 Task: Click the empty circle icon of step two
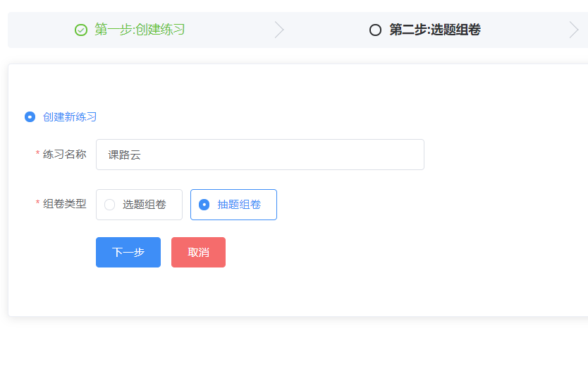click(x=375, y=30)
